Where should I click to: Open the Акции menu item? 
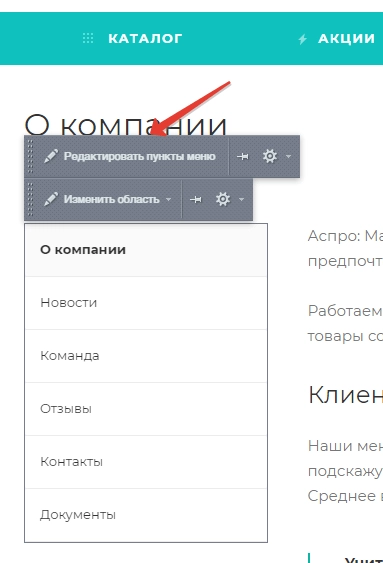[346, 38]
